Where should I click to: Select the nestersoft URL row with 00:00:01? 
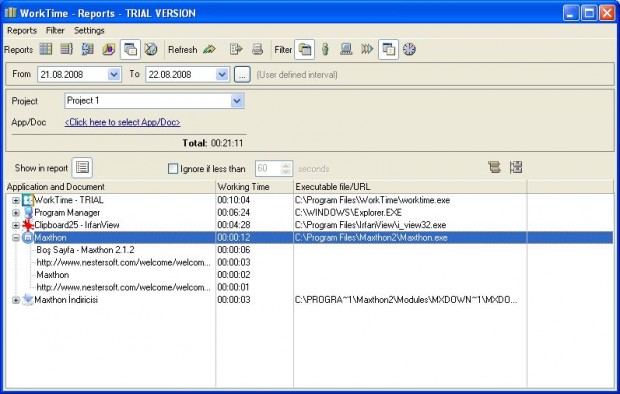[x=309, y=287]
